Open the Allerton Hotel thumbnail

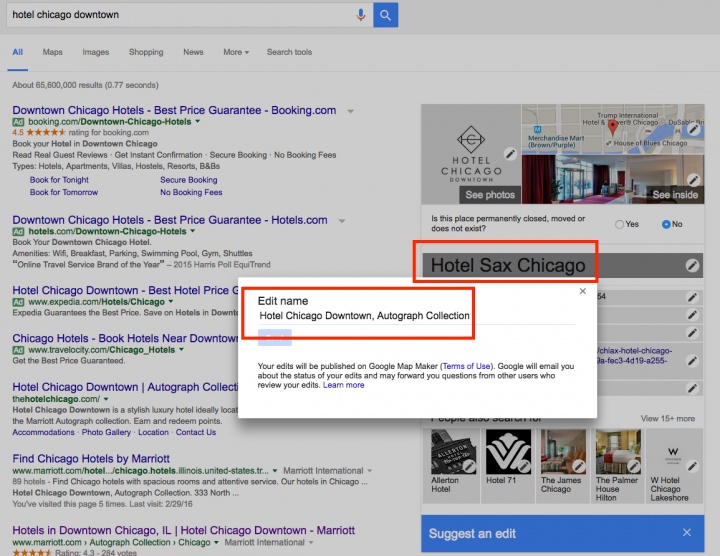pos(454,452)
